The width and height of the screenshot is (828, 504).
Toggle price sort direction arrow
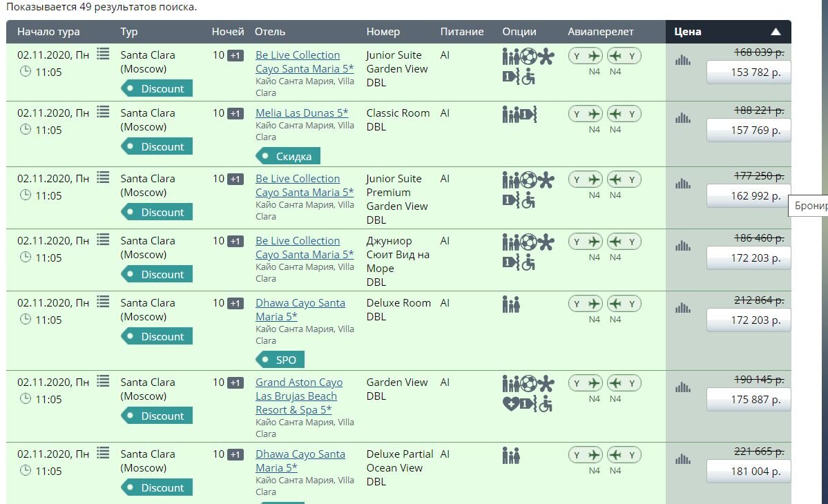pos(776,32)
